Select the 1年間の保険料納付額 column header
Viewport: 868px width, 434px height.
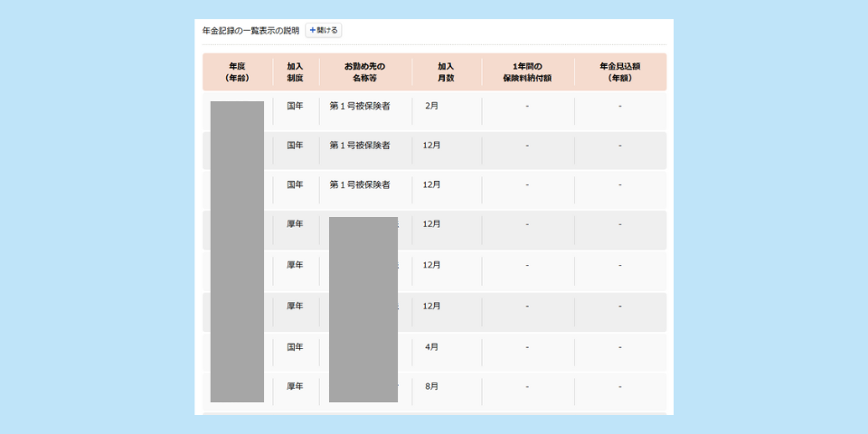point(527,72)
